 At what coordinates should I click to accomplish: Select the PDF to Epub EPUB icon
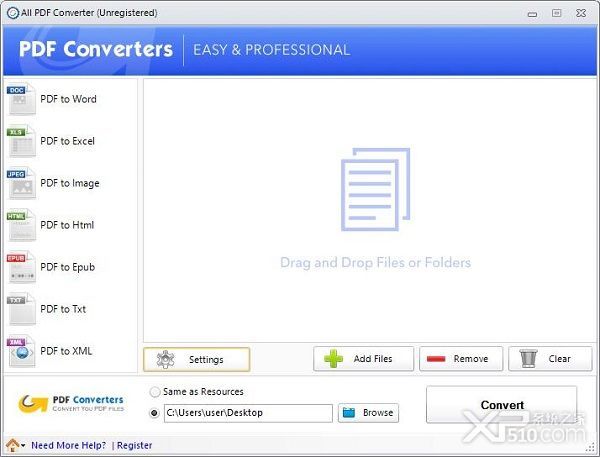point(22,267)
